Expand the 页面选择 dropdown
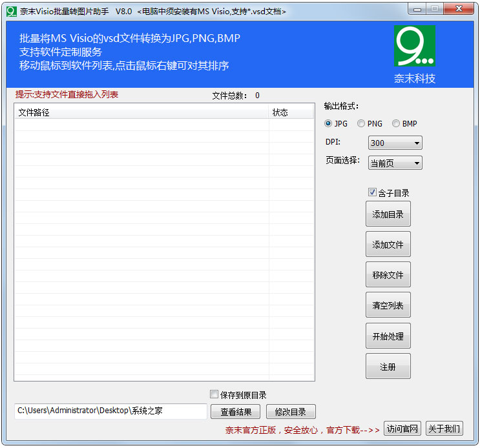The width and height of the screenshot is (480, 448). tap(395, 163)
